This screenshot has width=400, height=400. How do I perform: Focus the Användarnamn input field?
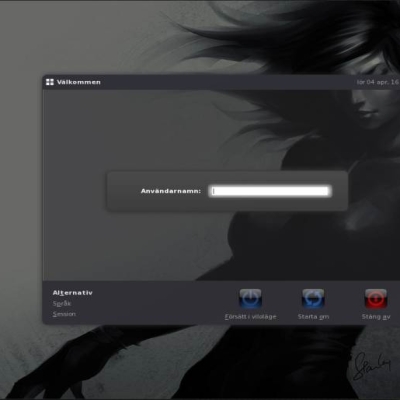[270, 191]
